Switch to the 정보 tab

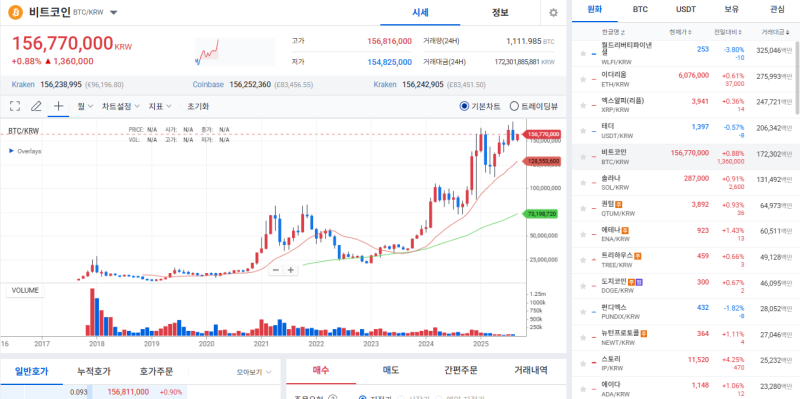pyautogui.click(x=500, y=13)
